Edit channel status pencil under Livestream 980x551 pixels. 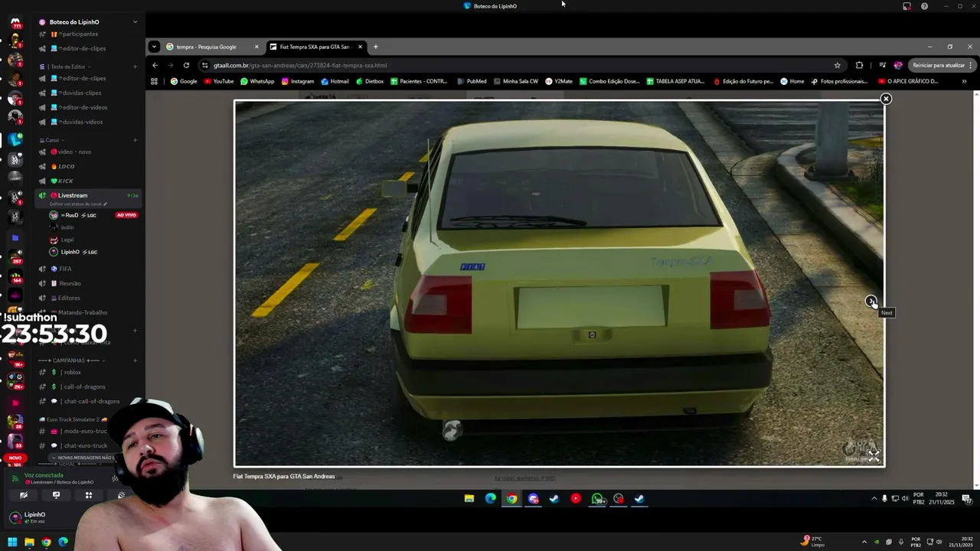105,204
